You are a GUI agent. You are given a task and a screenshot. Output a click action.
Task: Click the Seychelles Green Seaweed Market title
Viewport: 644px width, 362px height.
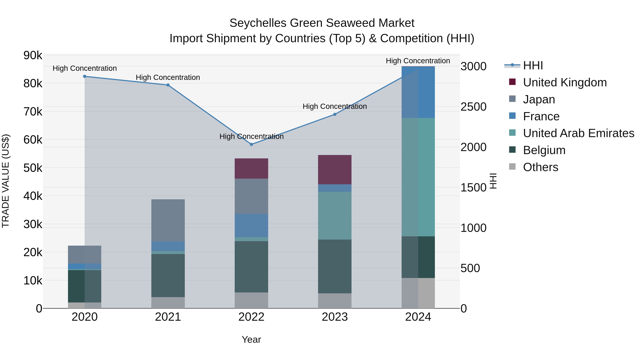coord(322,23)
